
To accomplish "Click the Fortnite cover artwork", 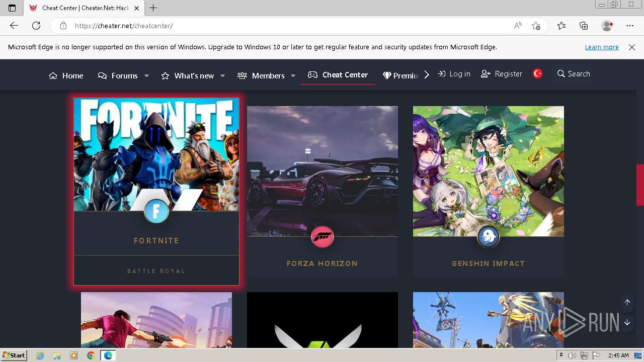I will click(x=156, y=154).
